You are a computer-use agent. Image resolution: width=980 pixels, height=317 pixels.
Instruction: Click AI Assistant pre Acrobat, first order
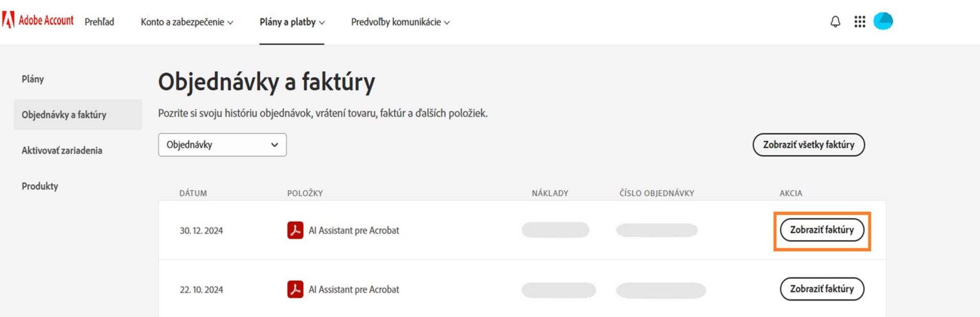(354, 231)
